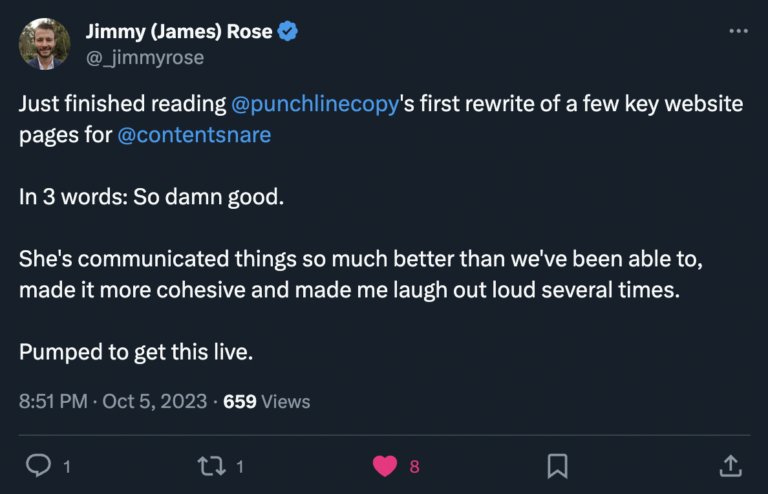Click the like count number 8

(x=414, y=466)
